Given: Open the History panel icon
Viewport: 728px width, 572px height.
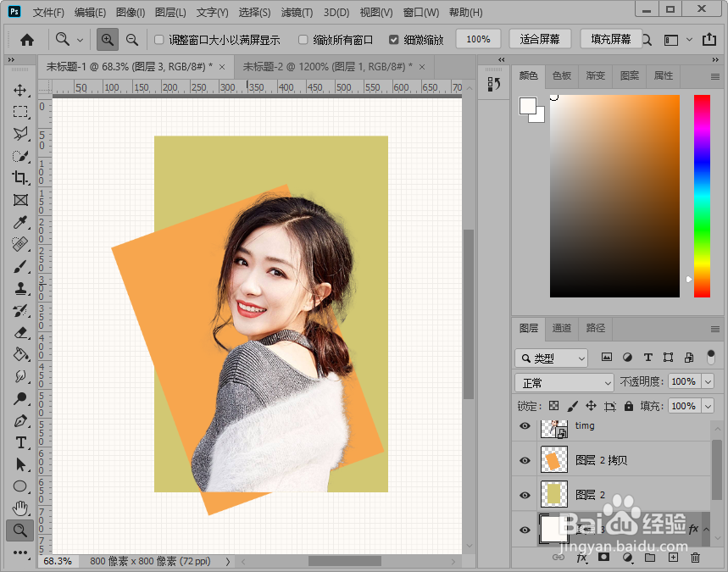Looking at the screenshot, I should (x=493, y=85).
